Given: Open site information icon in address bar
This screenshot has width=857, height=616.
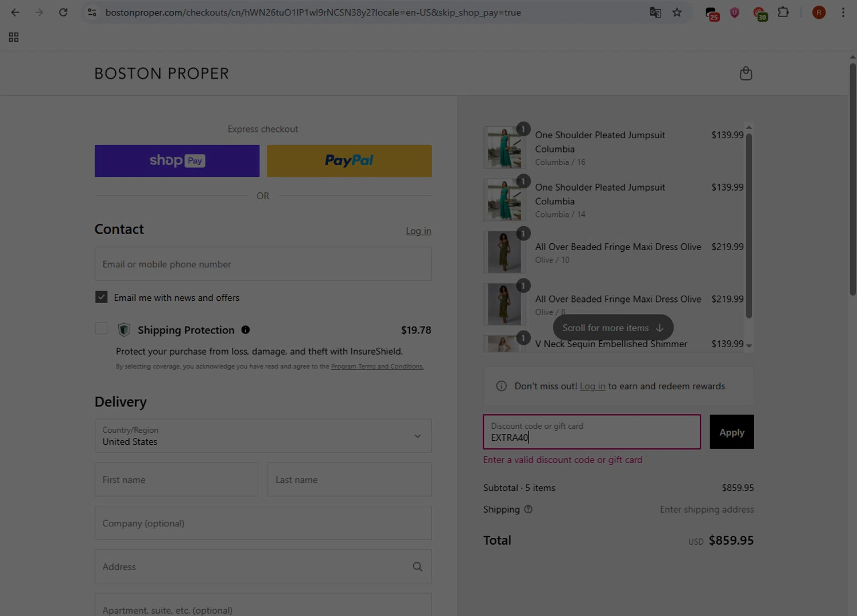Looking at the screenshot, I should (92, 12).
